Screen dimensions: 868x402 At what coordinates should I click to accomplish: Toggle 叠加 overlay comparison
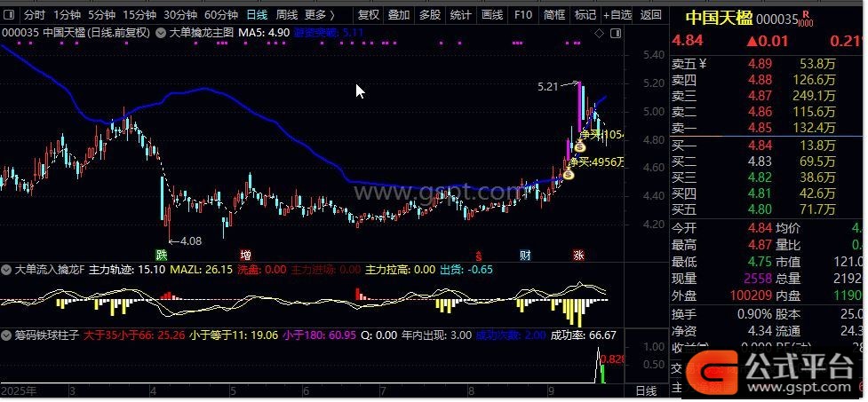coord(399,15)
